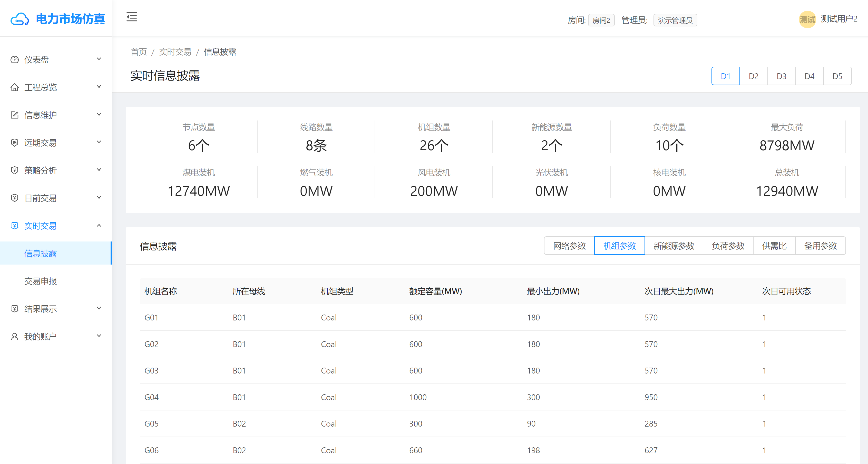The image size is (868, 464).
Task: Expand the 结果展示 menu chevron
Action: [x=99, y=308]
